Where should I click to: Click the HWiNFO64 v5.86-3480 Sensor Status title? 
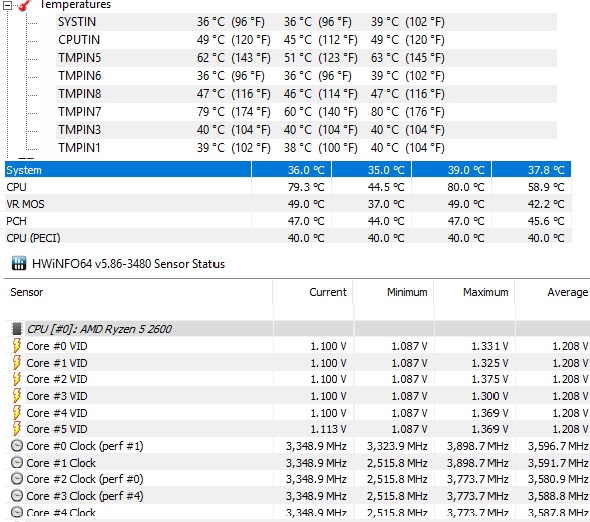point(128,264)
